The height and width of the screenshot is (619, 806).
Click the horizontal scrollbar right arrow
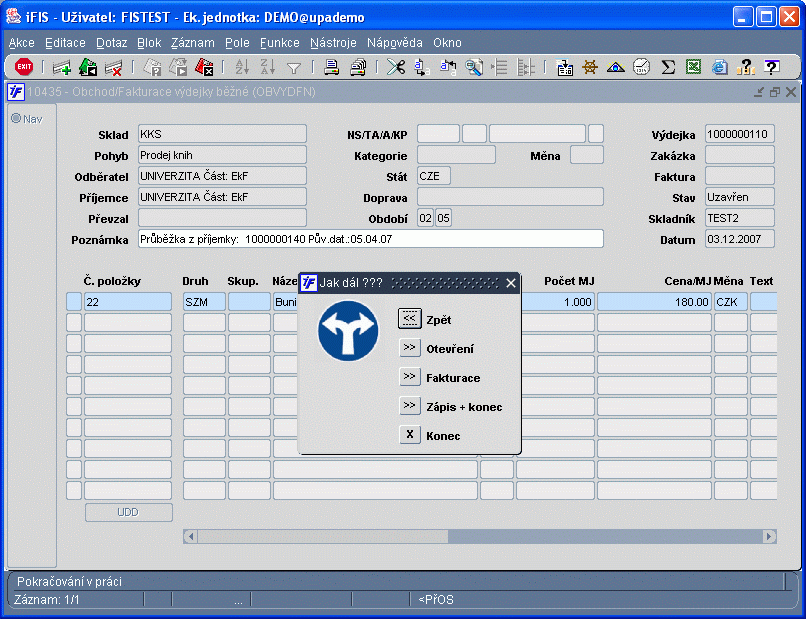769,537
